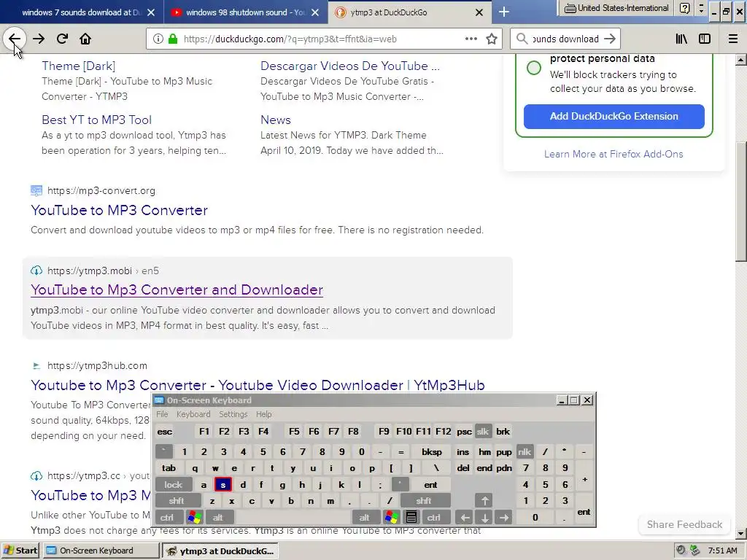Click the 'United States-International' language bar keyboard icon

[570, 8]
